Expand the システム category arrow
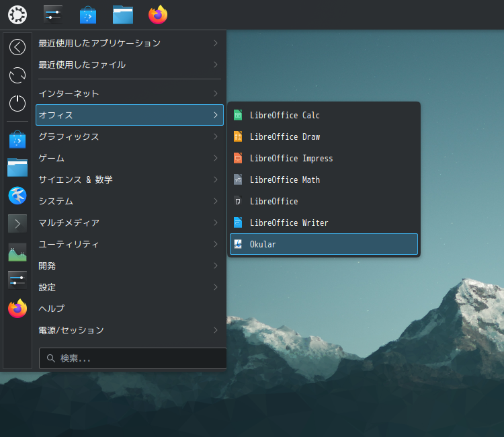504x437 pixels. [x=216, y=201]
